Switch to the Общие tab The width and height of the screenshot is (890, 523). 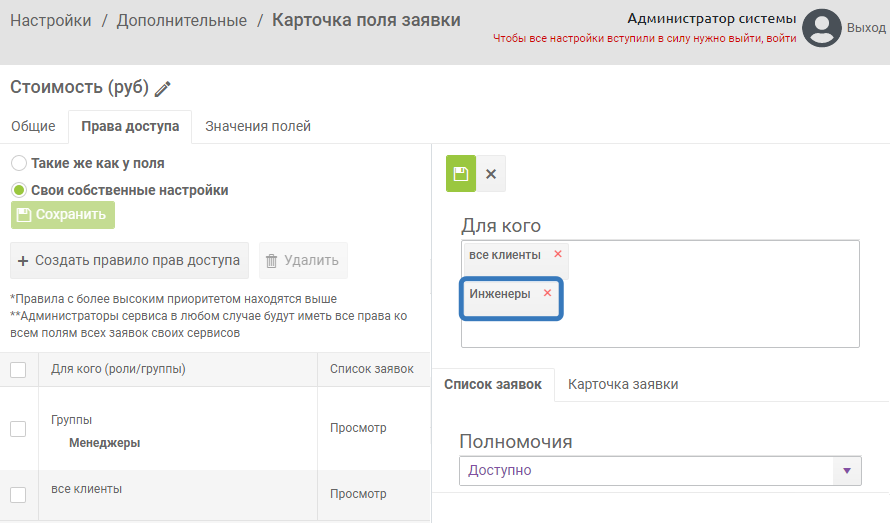click(x=33, y=126)
